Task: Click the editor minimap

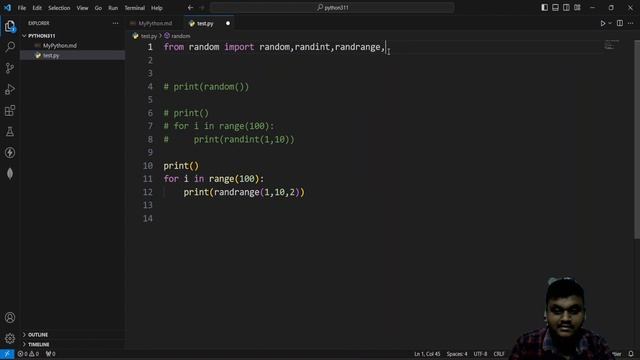Action: [611, 45]
